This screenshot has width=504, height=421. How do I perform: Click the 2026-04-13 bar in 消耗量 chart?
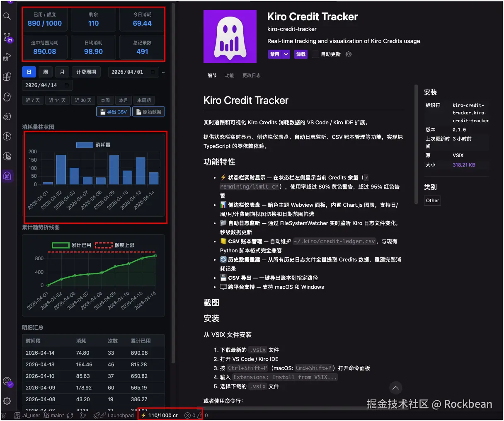coord(141,171)
